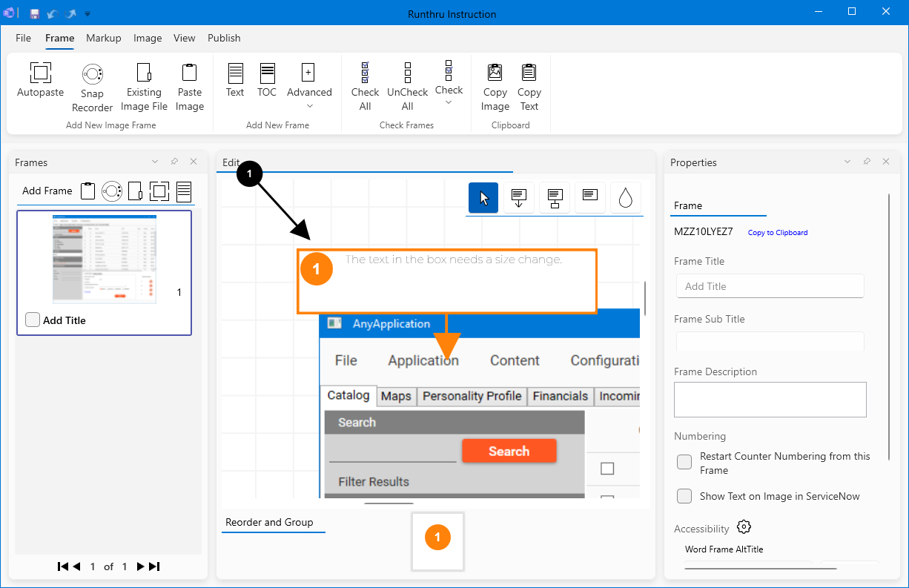
Task: Click the Frame Title input field
Action: pyautogui.click(x=770, y=286)
